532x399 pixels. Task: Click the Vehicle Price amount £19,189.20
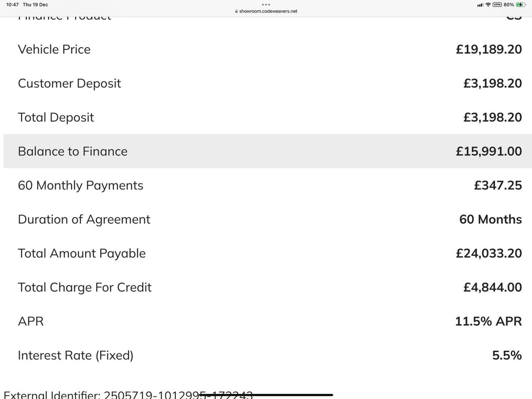point(489,49)
